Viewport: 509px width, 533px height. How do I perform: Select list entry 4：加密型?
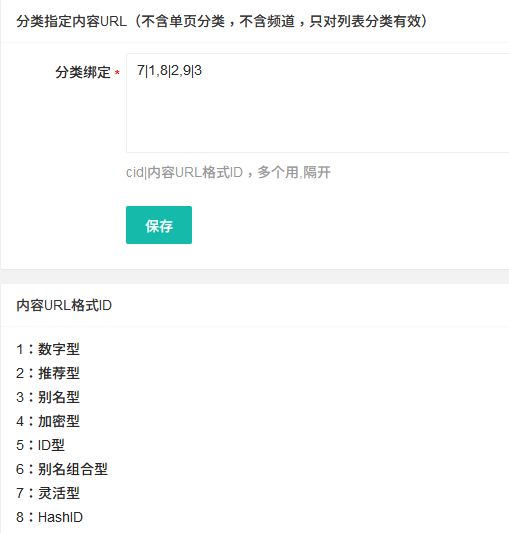(48, 421)
